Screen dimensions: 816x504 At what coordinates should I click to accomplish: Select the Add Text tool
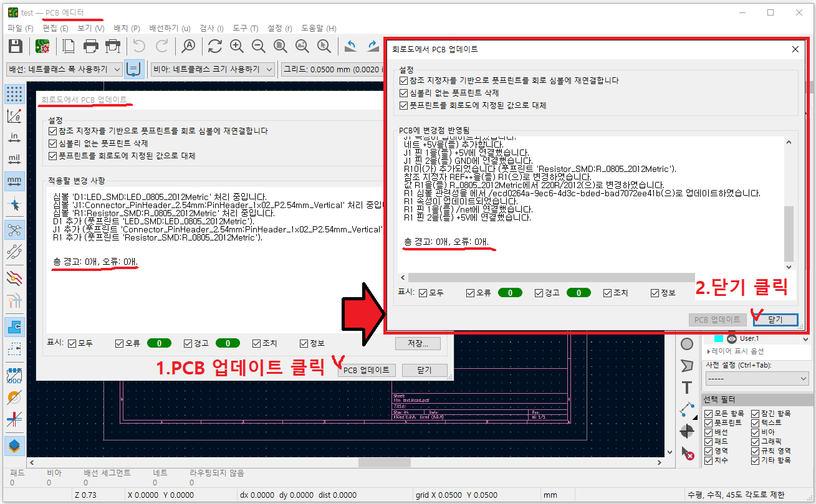(x=687, y=388)
